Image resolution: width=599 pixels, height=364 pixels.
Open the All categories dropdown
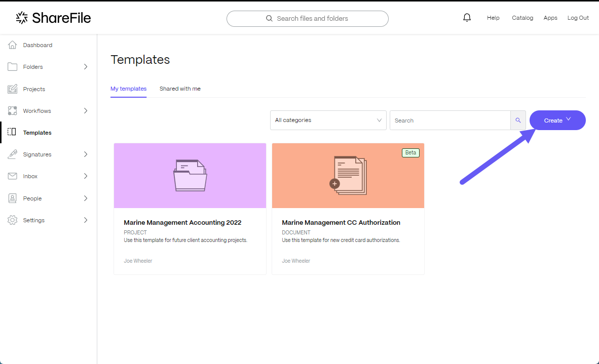[x=328, y=120]
